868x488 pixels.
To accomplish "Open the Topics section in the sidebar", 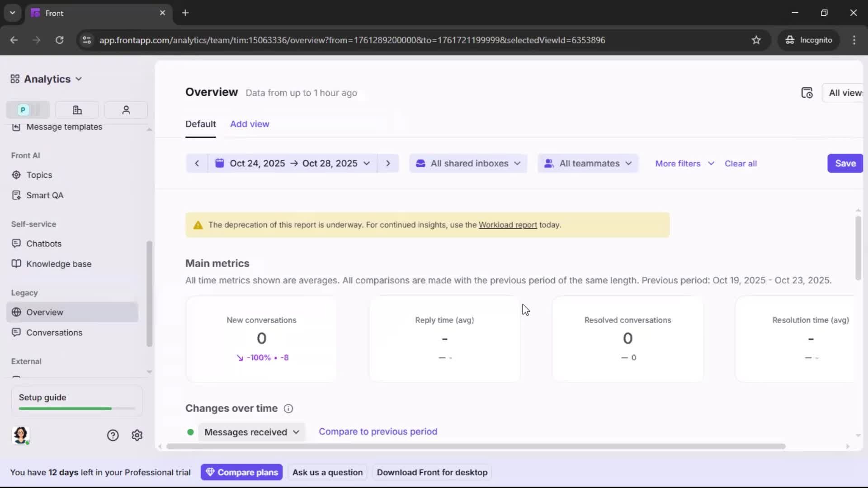I will coord(38,175).
